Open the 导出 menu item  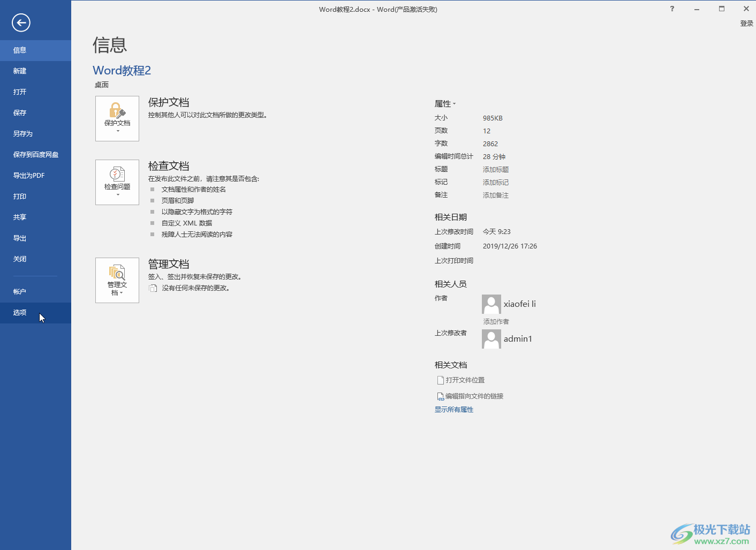pyautogui.click(x=35, y=238)
